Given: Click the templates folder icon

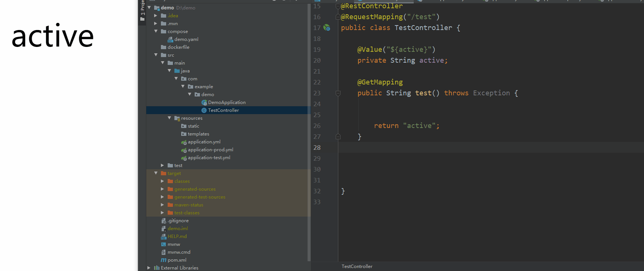Looking at the screenshot, I should (x=184, y=134).
